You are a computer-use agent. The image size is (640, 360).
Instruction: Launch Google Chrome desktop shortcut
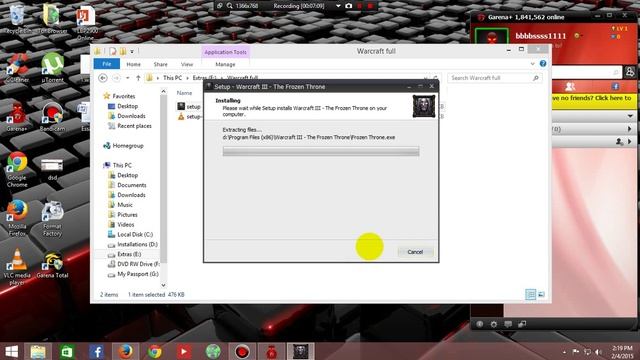17,169
